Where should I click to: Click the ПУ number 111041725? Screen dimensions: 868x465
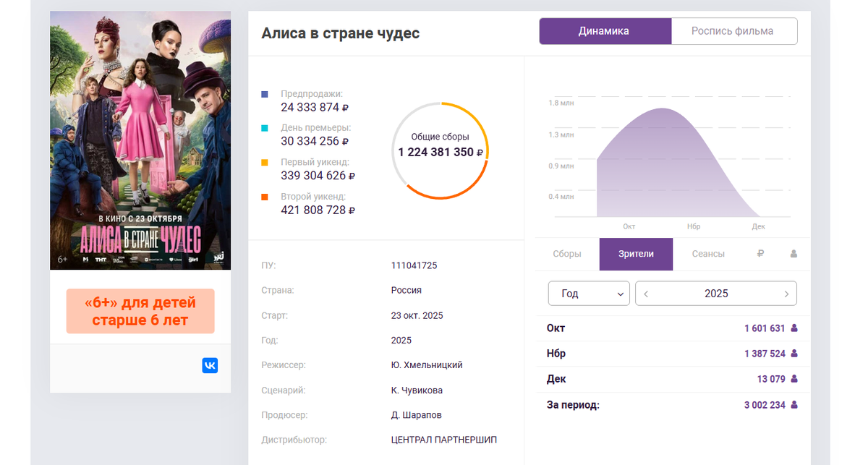coord(414,265)
